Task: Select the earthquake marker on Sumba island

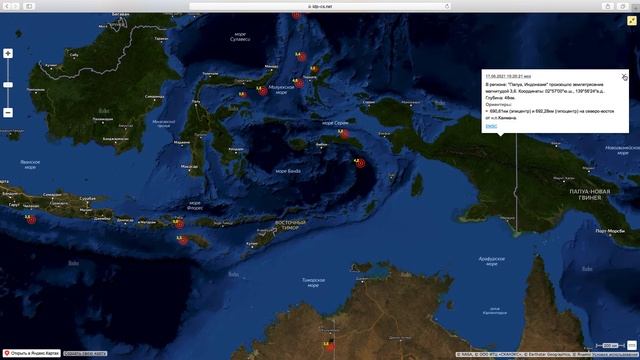Action: tap(183, 240)
